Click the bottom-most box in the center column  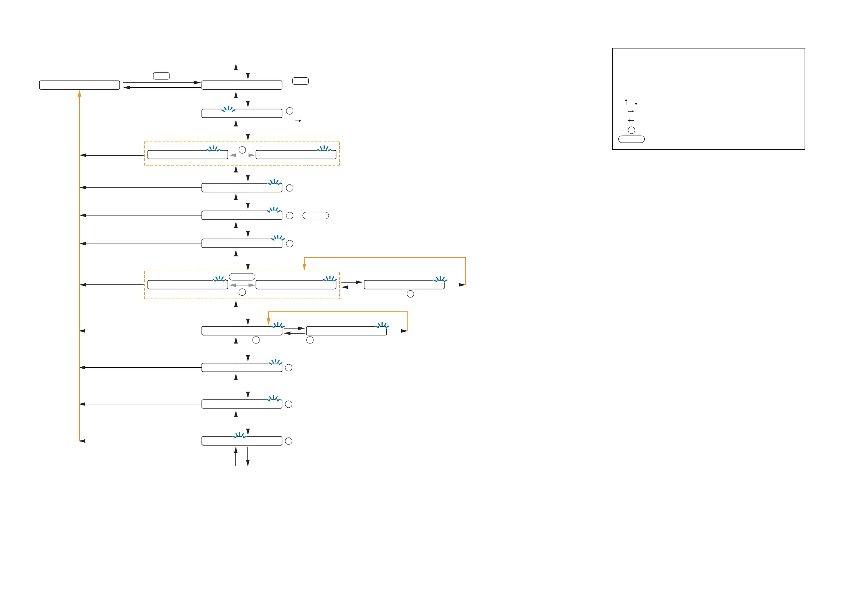pos(242,441)
